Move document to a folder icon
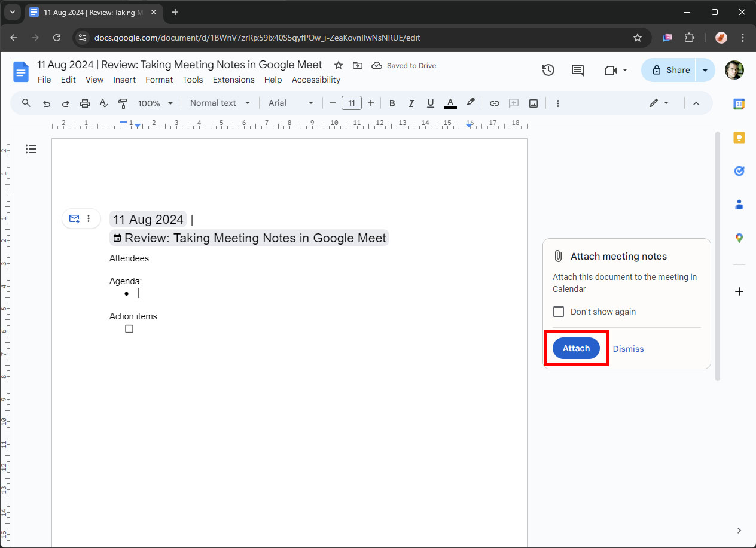The image size is (756, 548). 358,65
